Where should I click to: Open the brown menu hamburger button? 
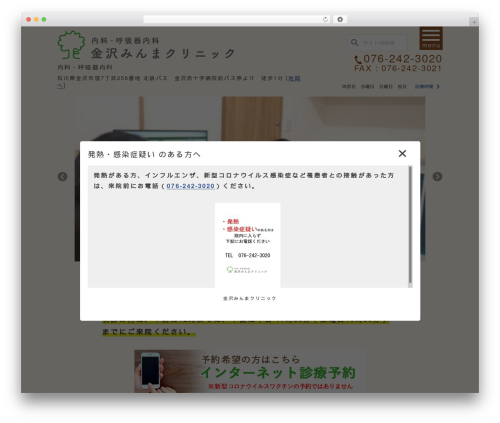click(x=431, y=38)
